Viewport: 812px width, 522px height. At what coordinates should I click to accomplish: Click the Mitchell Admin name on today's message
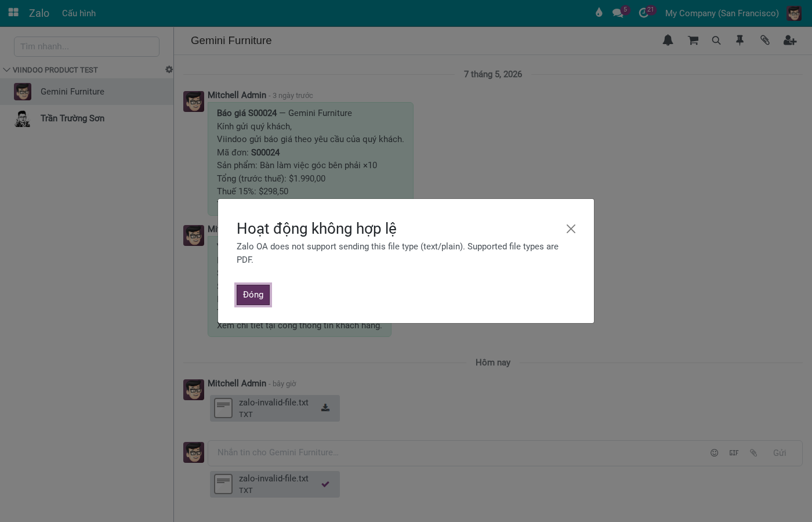point(237,383)
